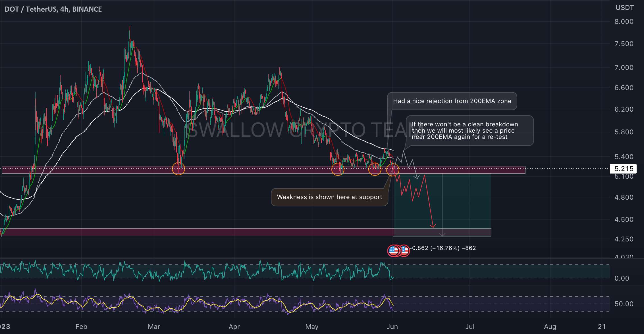Click the 5.400 price axis label
The image size is (644, 334).
[624, 157]
